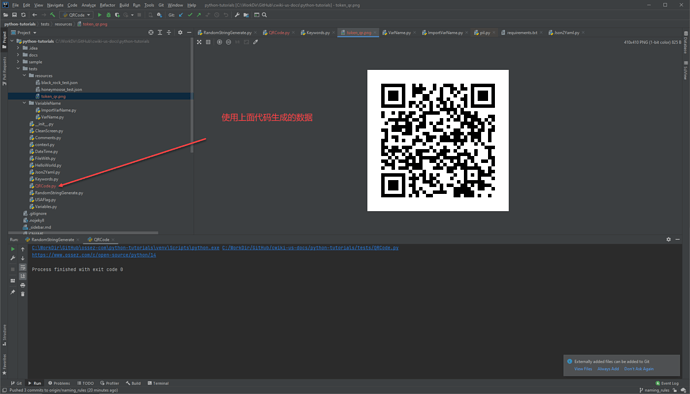Collapse the VariableName folder
Viewport: 690px width, 394px height.
tap(24, 103)
